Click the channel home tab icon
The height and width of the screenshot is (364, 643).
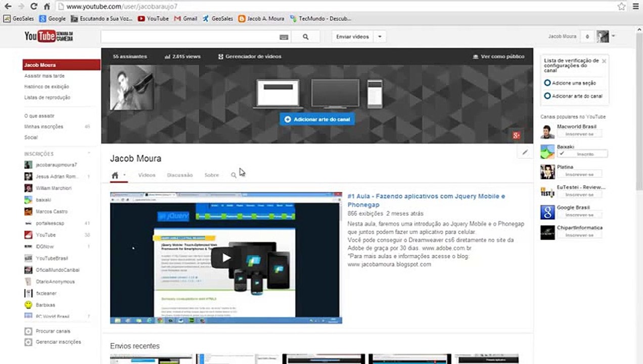(x=115, y=175)
